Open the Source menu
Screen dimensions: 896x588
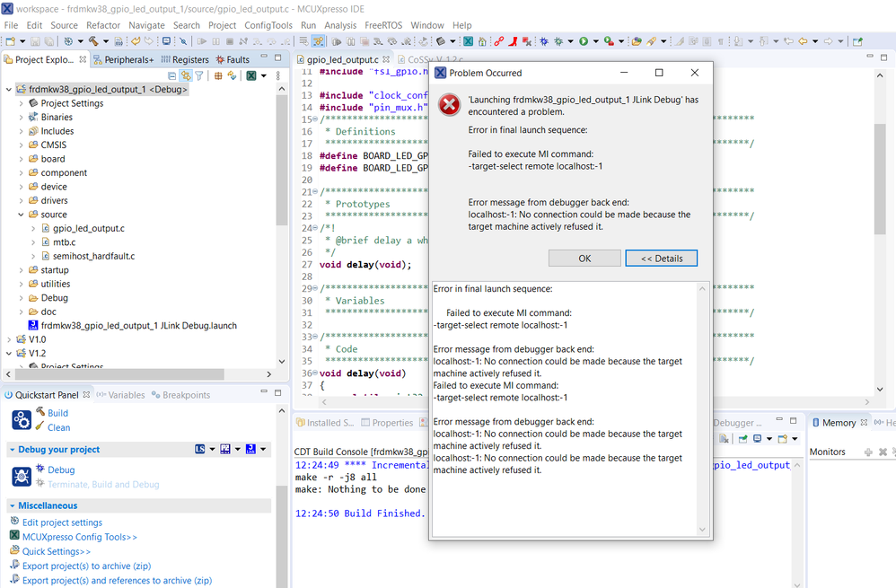pos(64,25)
